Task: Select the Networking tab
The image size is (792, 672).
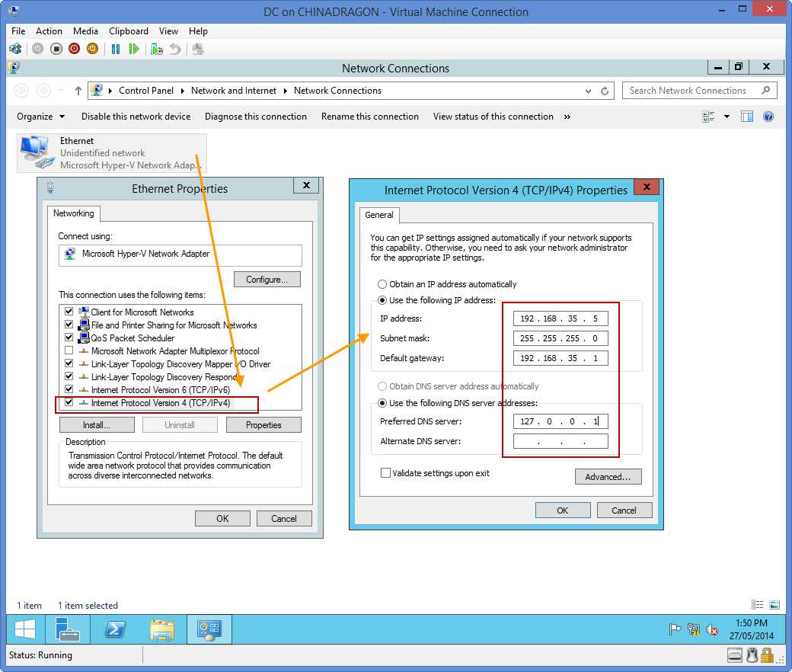Action: point(74,214)
